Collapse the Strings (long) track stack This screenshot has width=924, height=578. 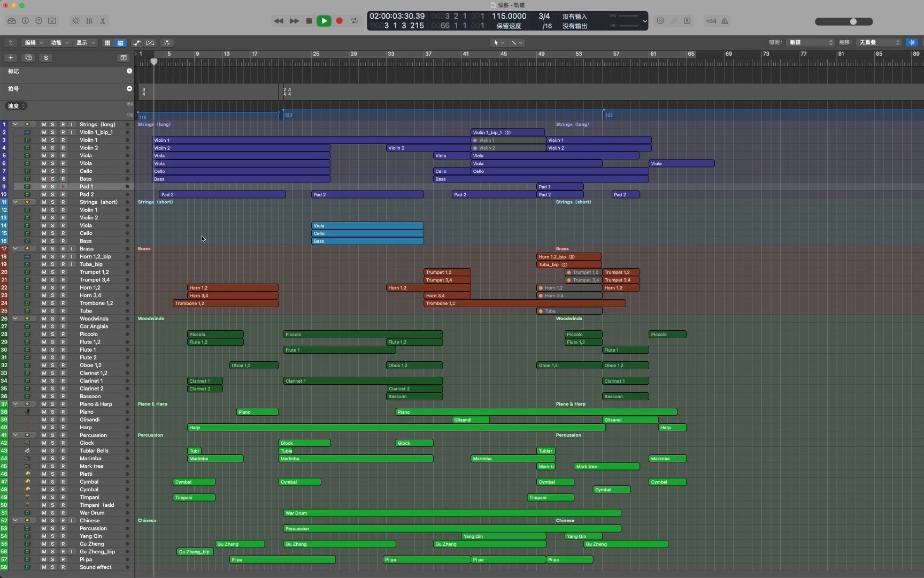point(15,124)
